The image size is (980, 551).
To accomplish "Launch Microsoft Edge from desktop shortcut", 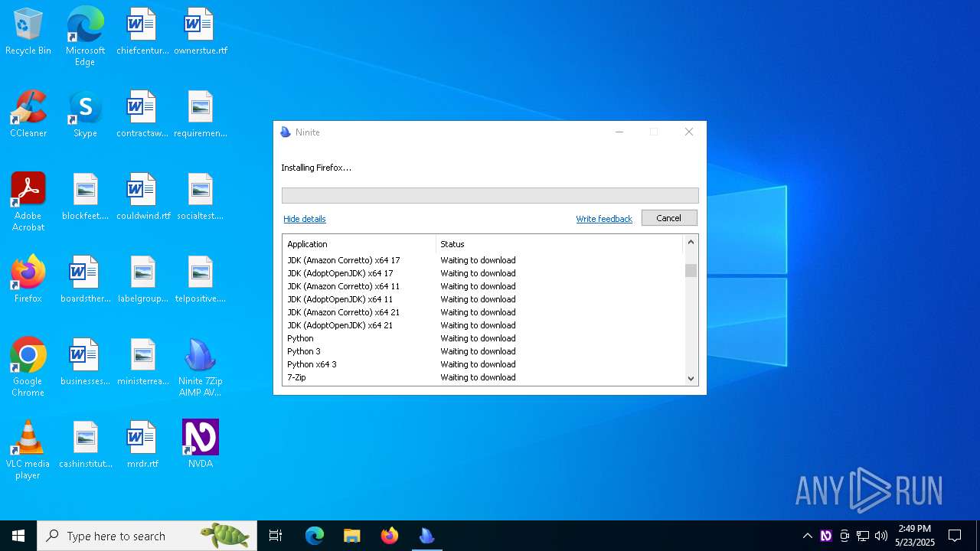I will tap(85, 37).
